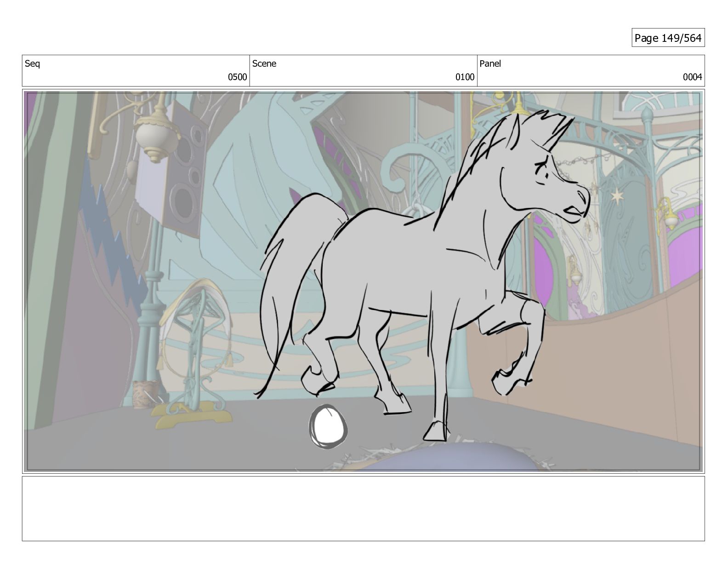
Task: Click the Page 149/564 indicator
Action: [x=668, y=38]
